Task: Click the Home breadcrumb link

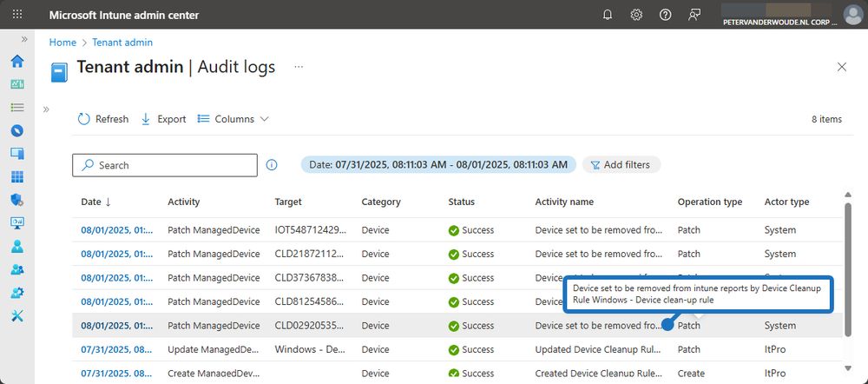Action: click(62, 42)
